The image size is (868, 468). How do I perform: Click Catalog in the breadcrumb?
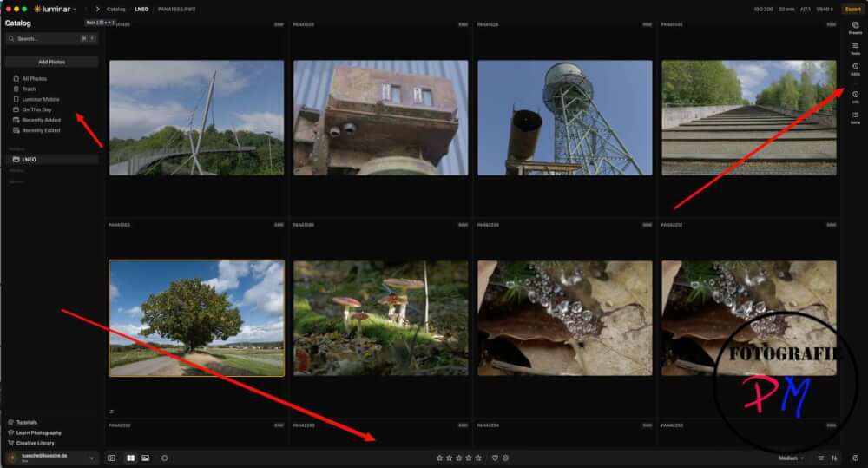115,10
